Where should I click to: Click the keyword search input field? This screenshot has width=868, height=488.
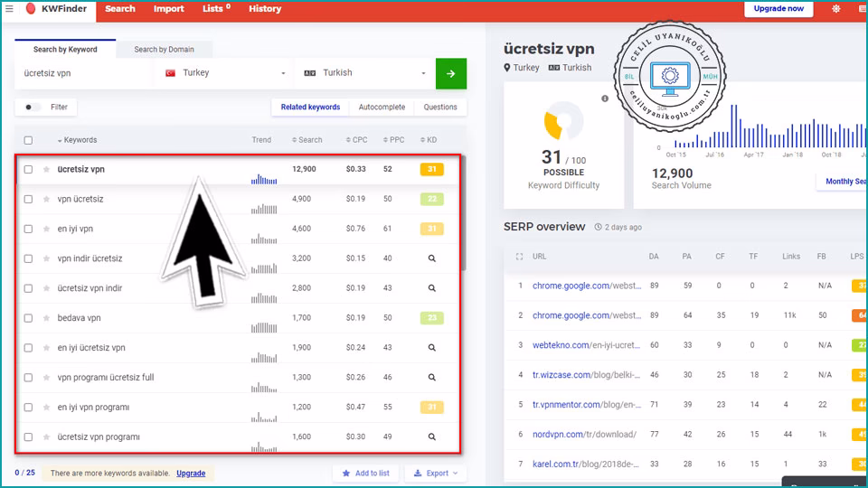point(81,73)
